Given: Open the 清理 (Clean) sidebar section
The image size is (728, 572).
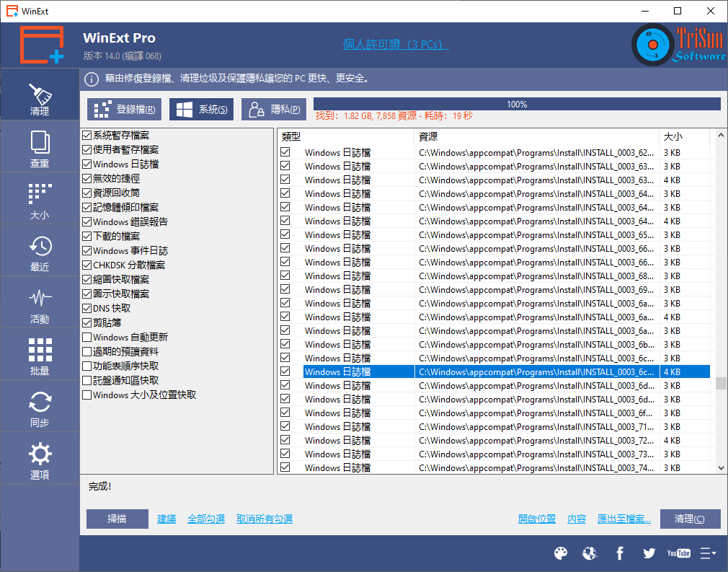Looking at the screenshot, I should [40, 95].
